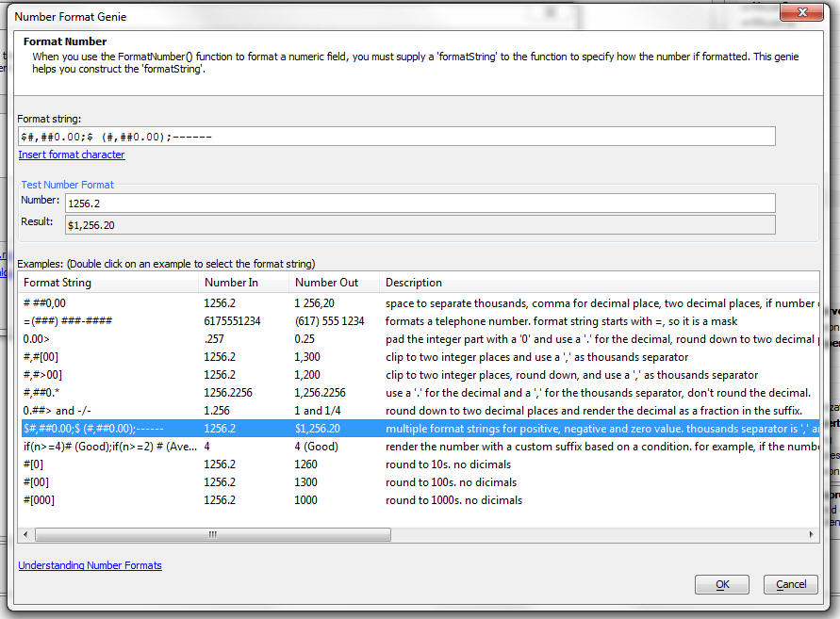This screenshot has width=840, height=619.
Task: Select the '=(###) ###-####' telephone format row
Action: pyautogui.click(x=419, y=321)
